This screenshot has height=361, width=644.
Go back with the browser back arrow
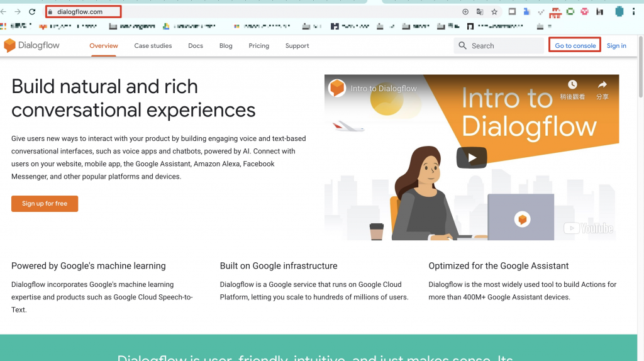[x=3, y=11]
